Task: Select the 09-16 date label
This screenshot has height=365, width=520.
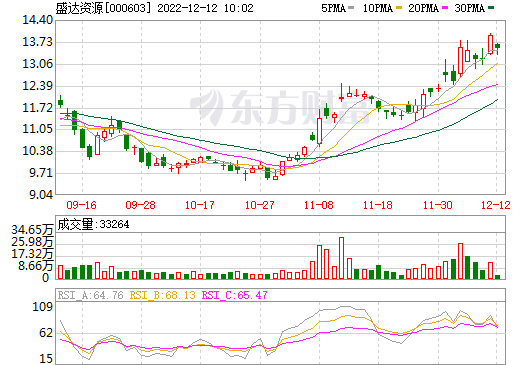Action: pyautogui.click(x=81, y=205)
